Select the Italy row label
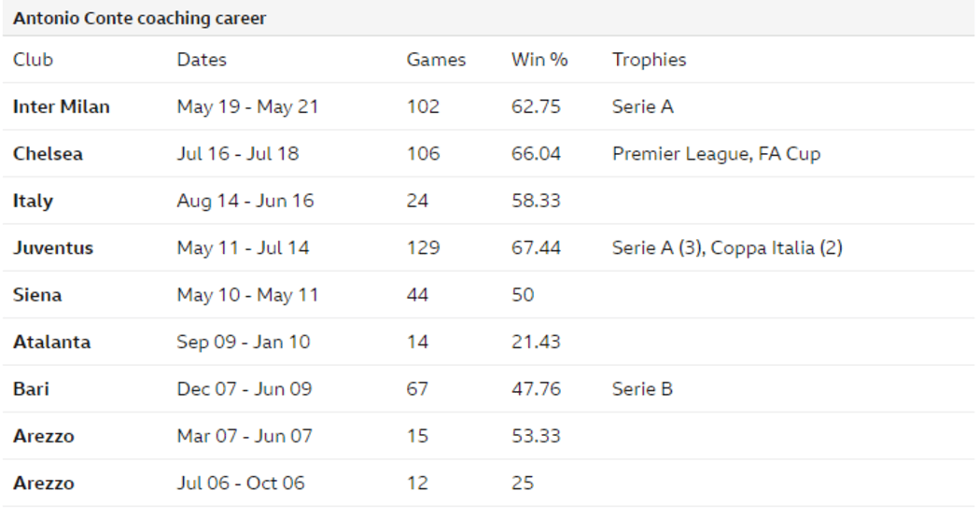Image resolution: width=980 pixels, height=519 pixels. (33, 202)
